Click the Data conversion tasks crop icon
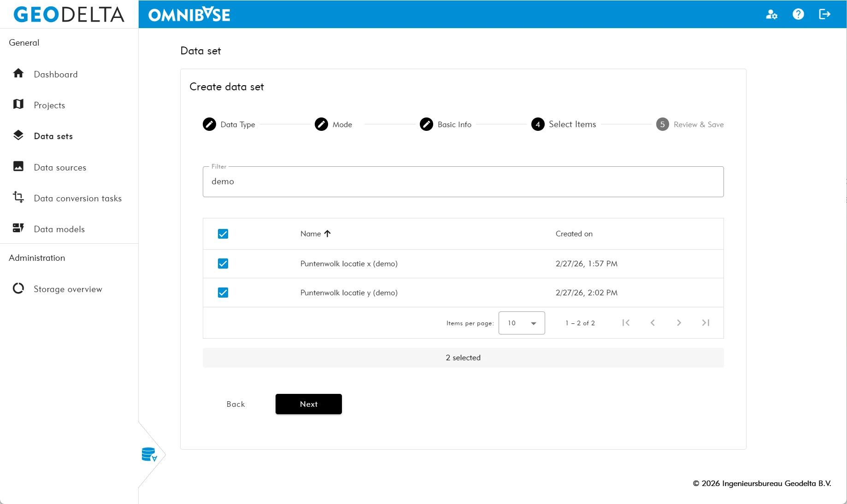Image resolution: width=847 pixels, height=504 pixels. pyautogui.click(x=18, y=198)
